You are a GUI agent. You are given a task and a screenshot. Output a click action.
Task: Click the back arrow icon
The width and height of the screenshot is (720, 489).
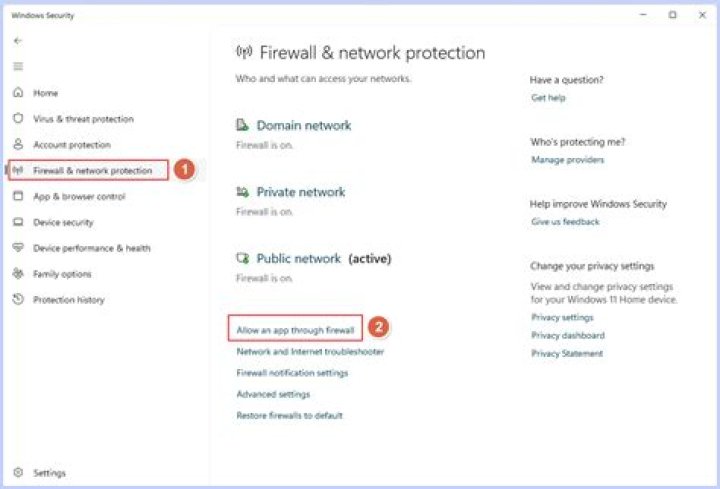18,41
